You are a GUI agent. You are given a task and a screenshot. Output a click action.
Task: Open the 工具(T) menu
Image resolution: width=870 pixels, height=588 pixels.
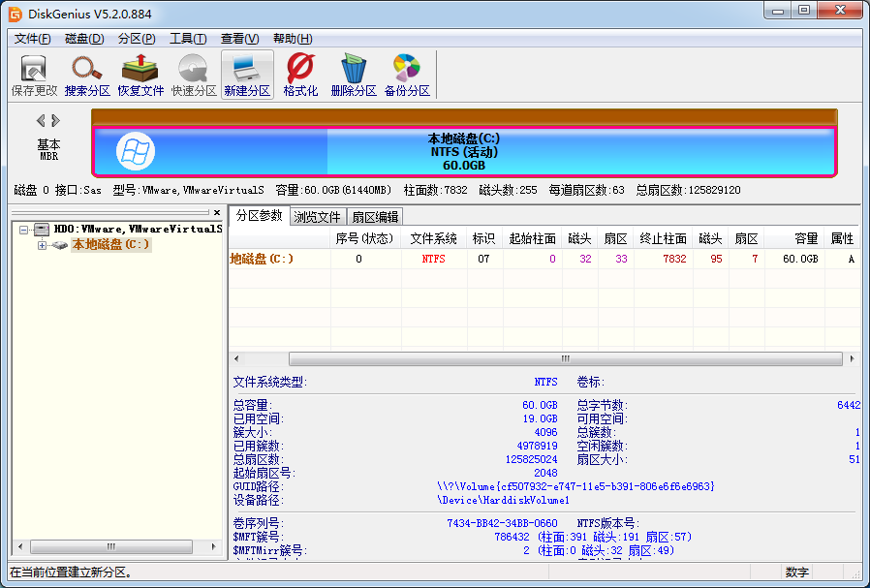click(x=187, y=39)
